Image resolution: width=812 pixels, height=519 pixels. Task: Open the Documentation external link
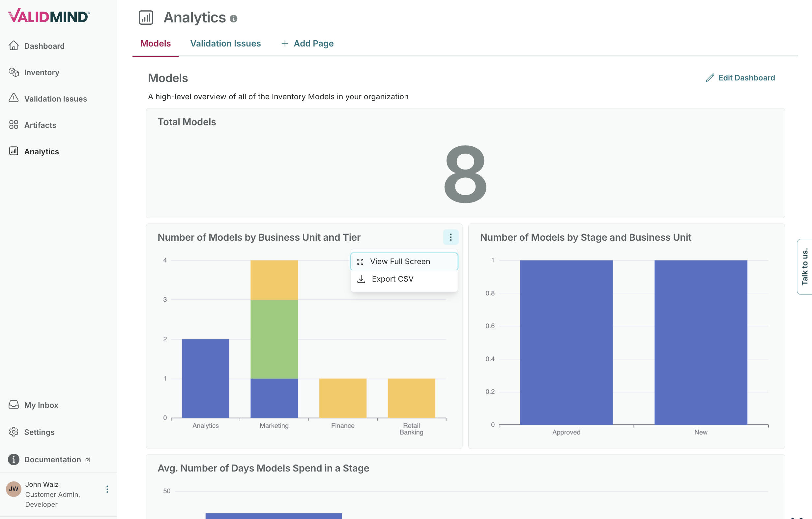click(x=53, y=459)
